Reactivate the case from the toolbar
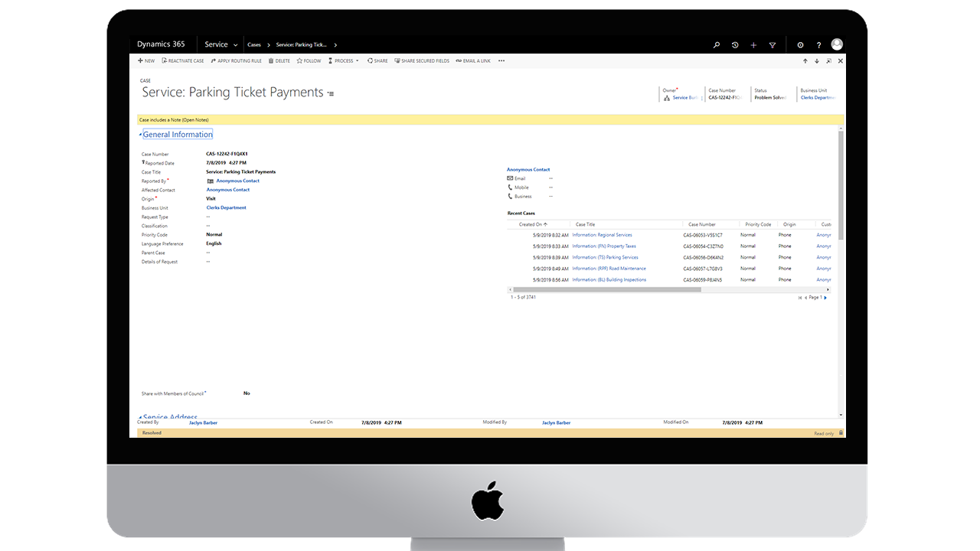Image resolution: width=980 pixels, height=551 pixels. pyautogui.click(x=183, y=60)
